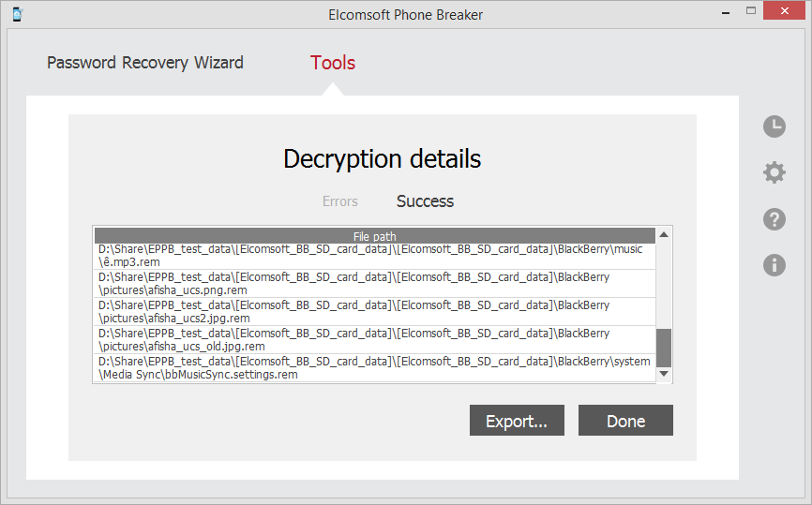Open the history clock icon
The image size is (812, 505).
pyautogui.click(x=774, y=126)
